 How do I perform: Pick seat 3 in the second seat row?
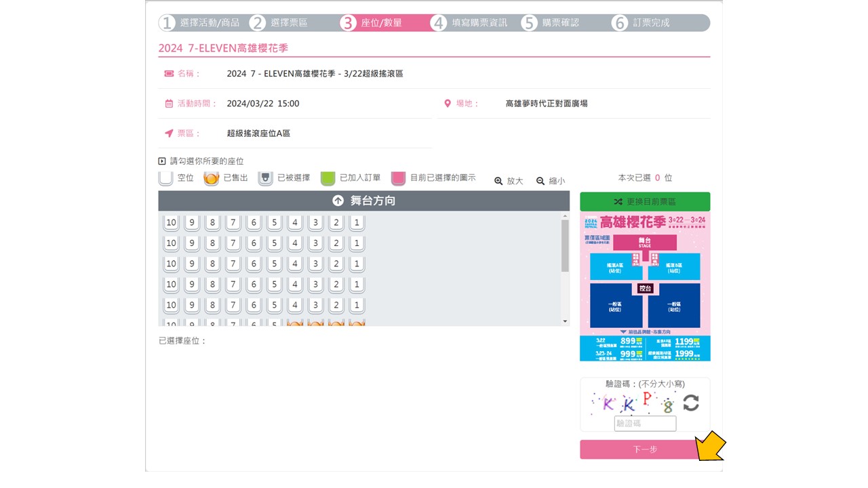315,243
